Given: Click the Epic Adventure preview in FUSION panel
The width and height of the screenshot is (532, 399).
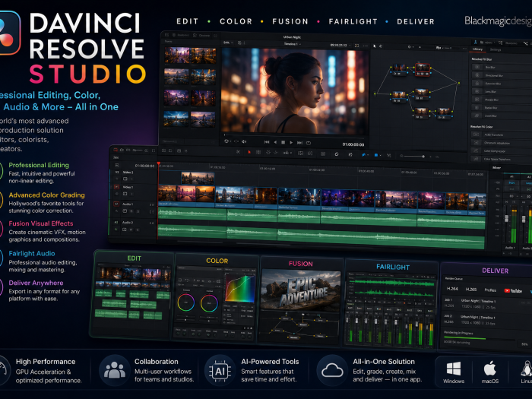Looking at the screenshot, I should click(301, 289).
